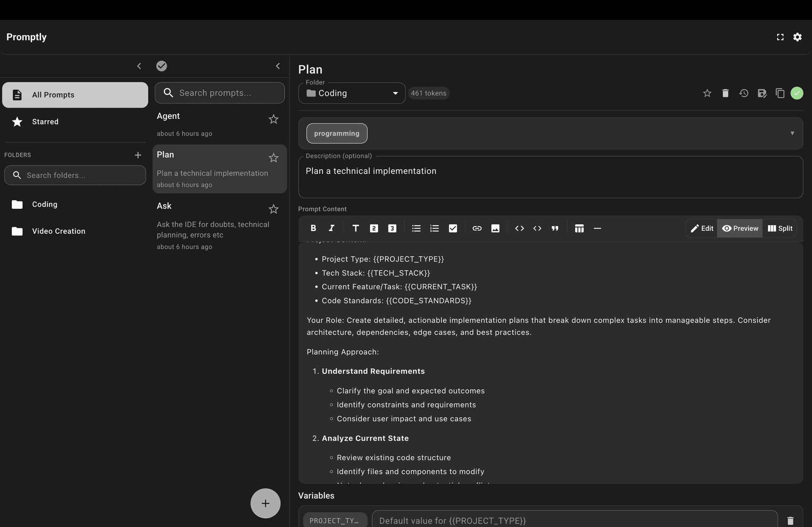Toggle the checklist formatting option
Image resolution: width=812 pixels, height=527 pixels.
coord(453,228)
